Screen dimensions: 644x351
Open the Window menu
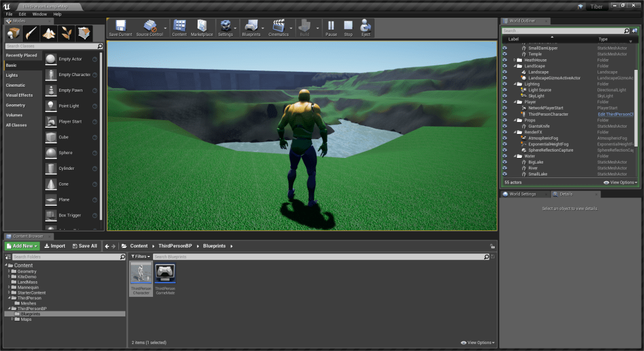click(x=39, y=14)
